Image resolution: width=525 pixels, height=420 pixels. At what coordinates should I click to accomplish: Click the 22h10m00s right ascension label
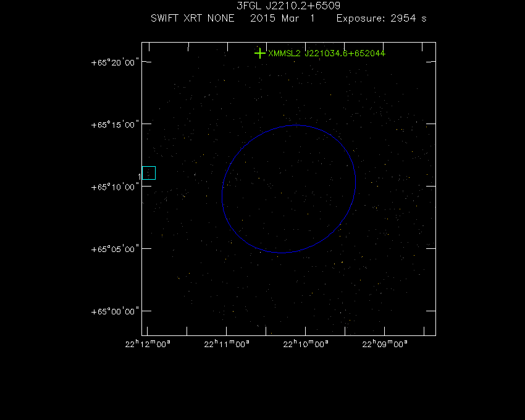pyautogui.click(x=306, y=344)
